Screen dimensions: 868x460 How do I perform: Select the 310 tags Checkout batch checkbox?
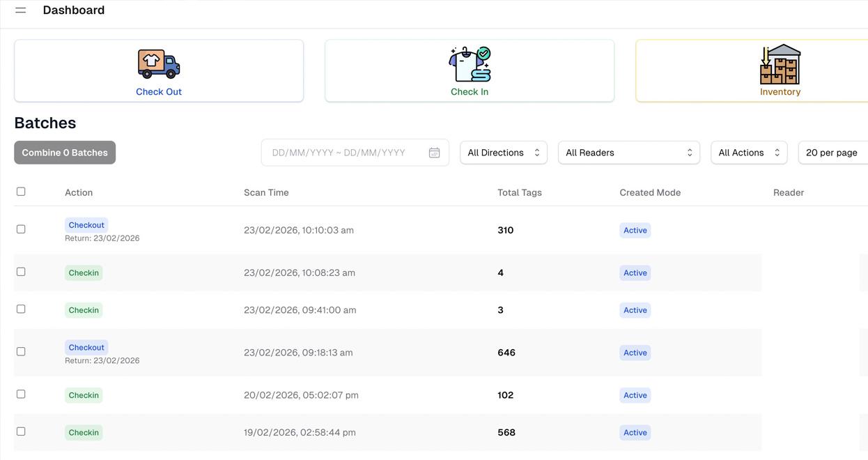pos(21,229)
